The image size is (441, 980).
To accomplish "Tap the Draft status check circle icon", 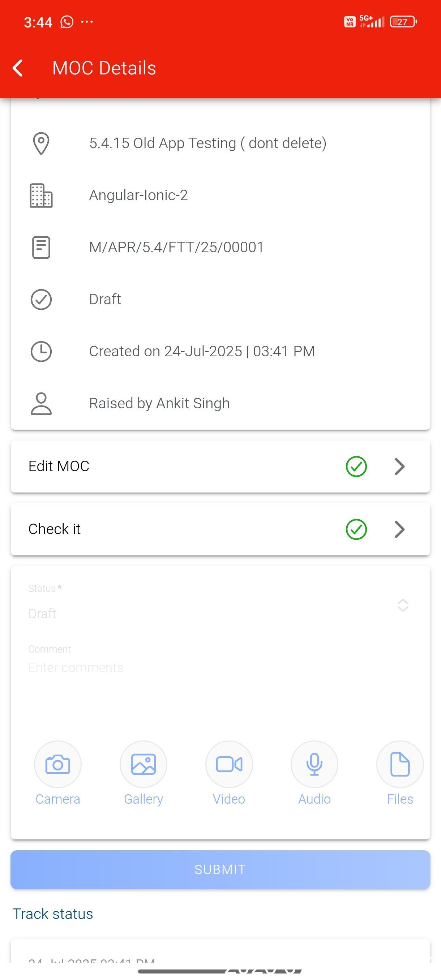I will pyautogui.click(x=41, y=300).
